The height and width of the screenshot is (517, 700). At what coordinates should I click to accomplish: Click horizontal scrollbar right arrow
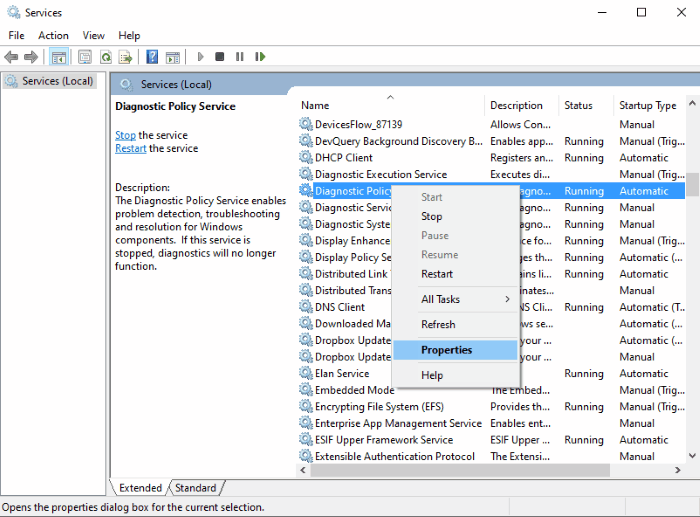click(x=678, y=470)
